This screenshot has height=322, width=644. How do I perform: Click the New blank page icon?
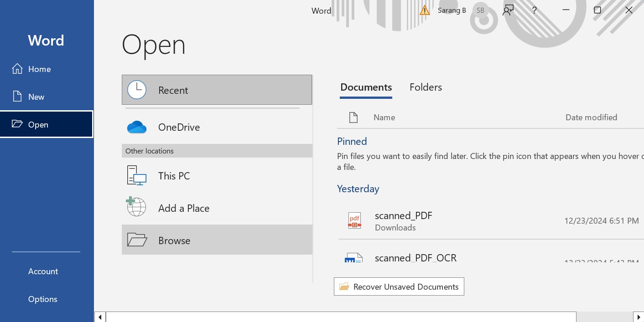pos(17,97)
